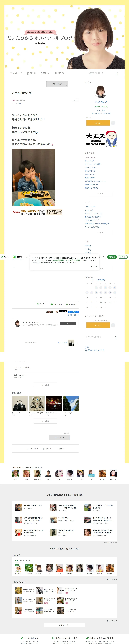
Task: Open the アクセスデータの利用 link in the notice
Action: (x=73, y=260)
